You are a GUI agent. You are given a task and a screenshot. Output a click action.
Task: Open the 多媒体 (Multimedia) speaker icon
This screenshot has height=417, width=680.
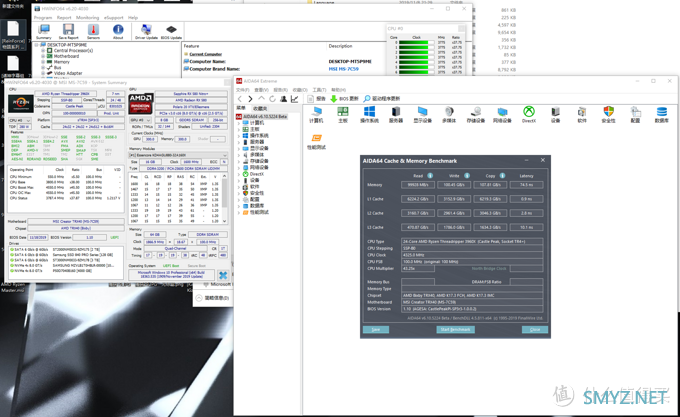449,114
